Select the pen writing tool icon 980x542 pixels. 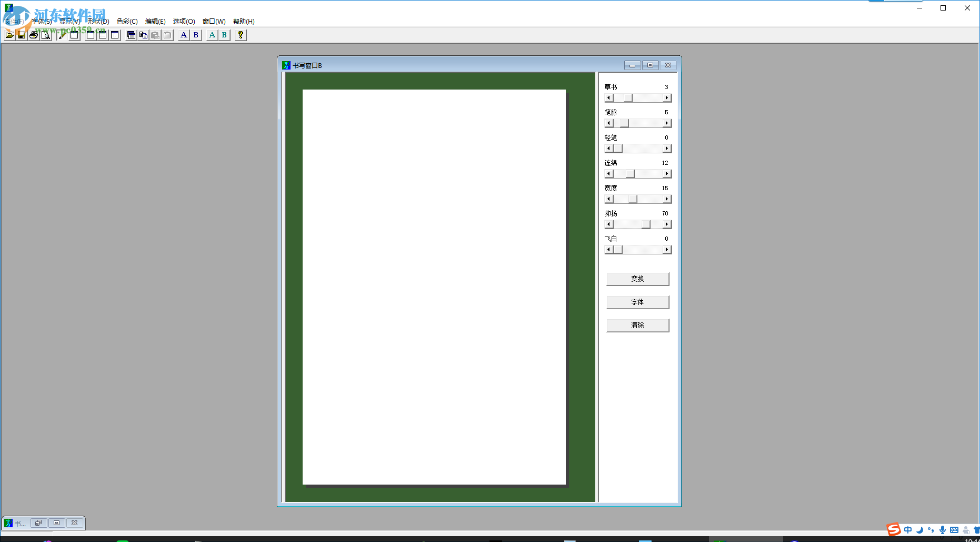pos(63,35)
